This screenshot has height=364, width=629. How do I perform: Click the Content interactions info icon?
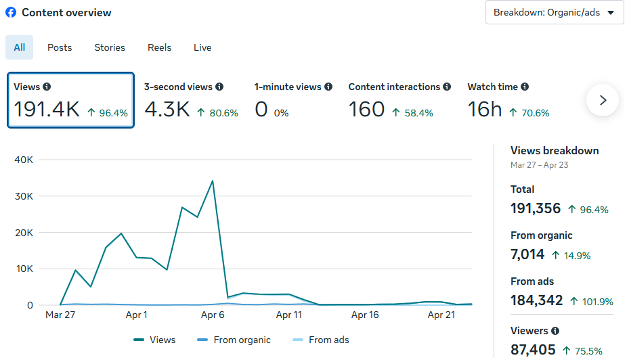coord(447,87)
